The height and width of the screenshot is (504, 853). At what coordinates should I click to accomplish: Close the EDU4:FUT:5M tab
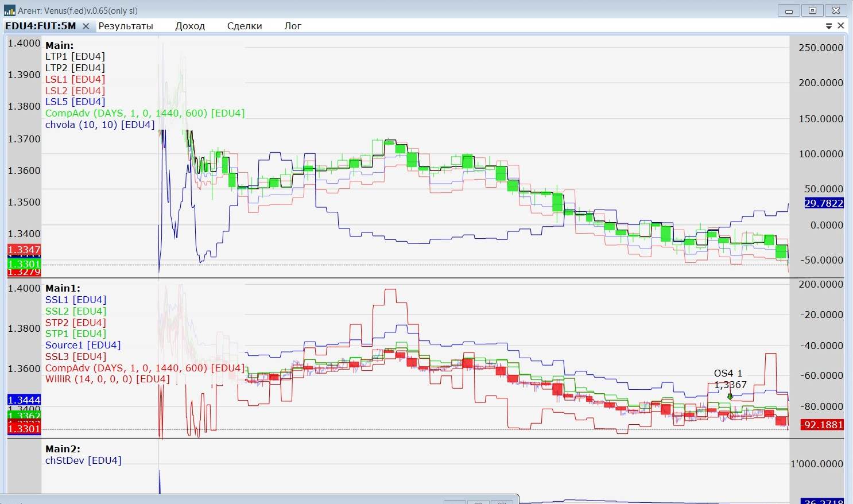point(86,26)
